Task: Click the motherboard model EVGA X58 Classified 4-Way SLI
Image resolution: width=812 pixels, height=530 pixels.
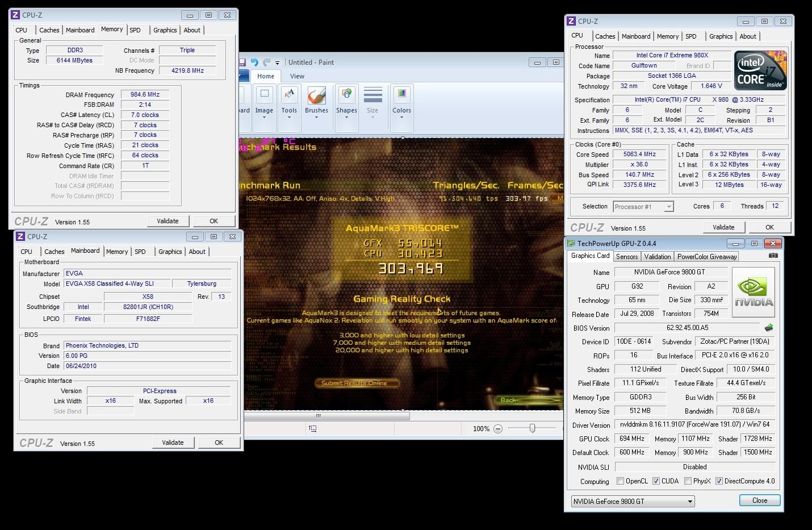Action: (x=117, y=283)
